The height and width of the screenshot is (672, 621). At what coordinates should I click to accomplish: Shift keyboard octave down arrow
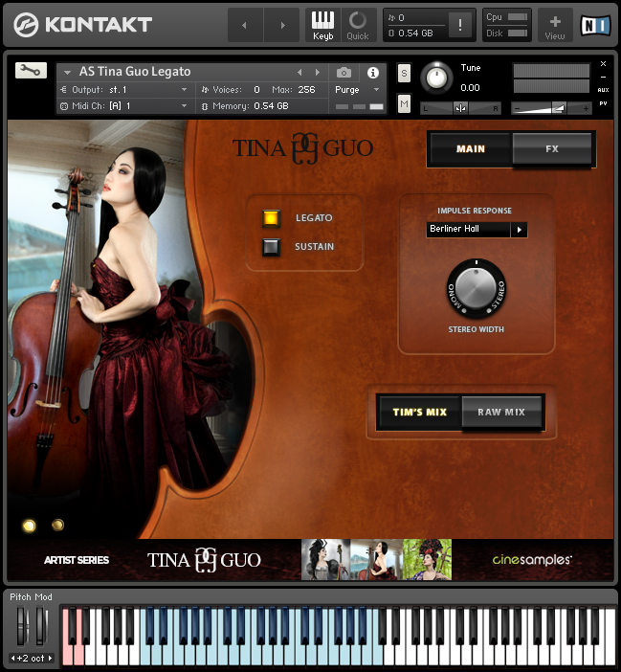12,658
